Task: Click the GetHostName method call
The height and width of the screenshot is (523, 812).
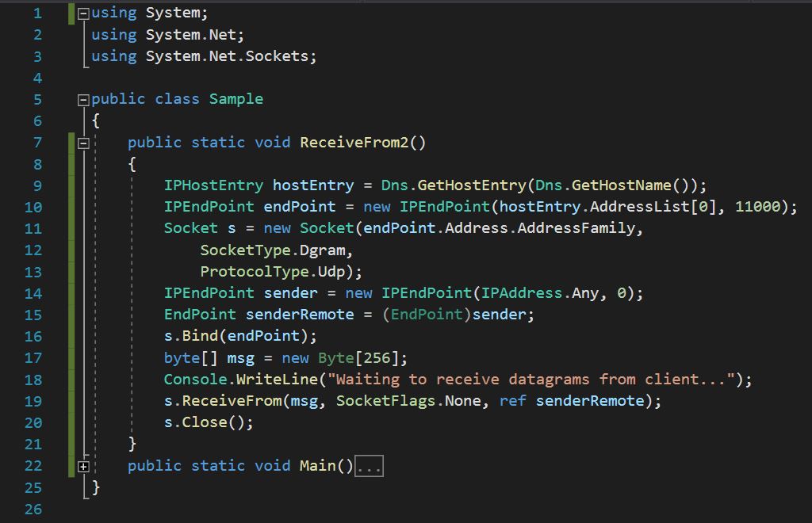Action: coord(621,185)
